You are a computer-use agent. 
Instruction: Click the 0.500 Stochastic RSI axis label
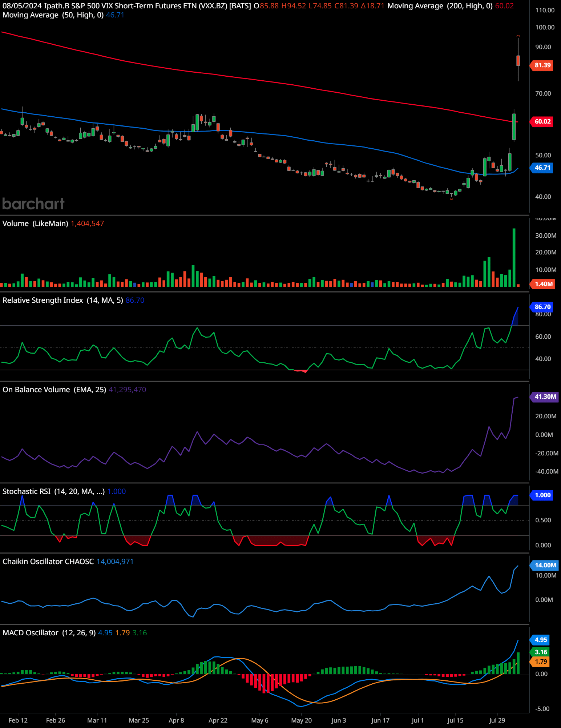point(543,520)
